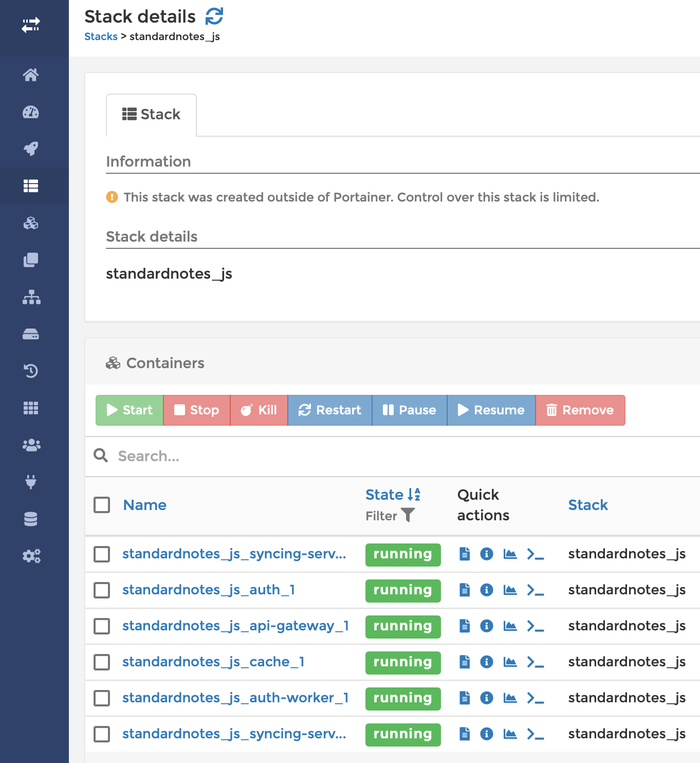
Task: Open standardnotes_js_api-gateway_1 container link
Action: [x=236, y=626]
